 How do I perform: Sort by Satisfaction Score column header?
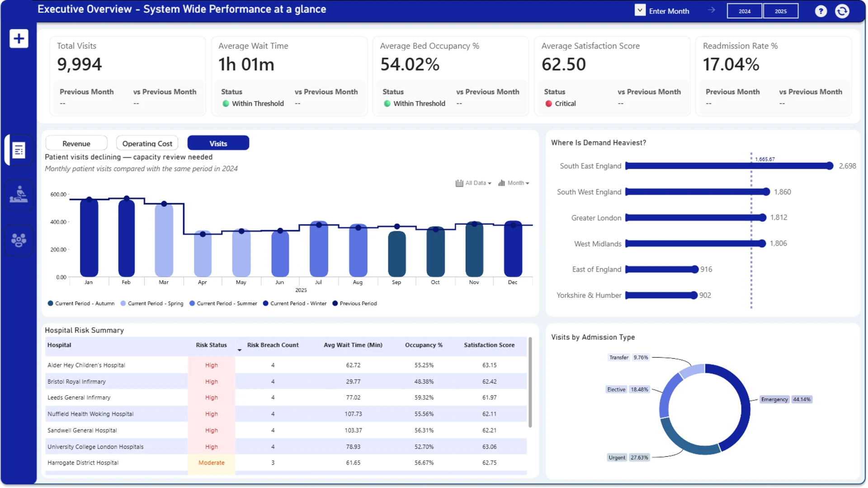489,345
